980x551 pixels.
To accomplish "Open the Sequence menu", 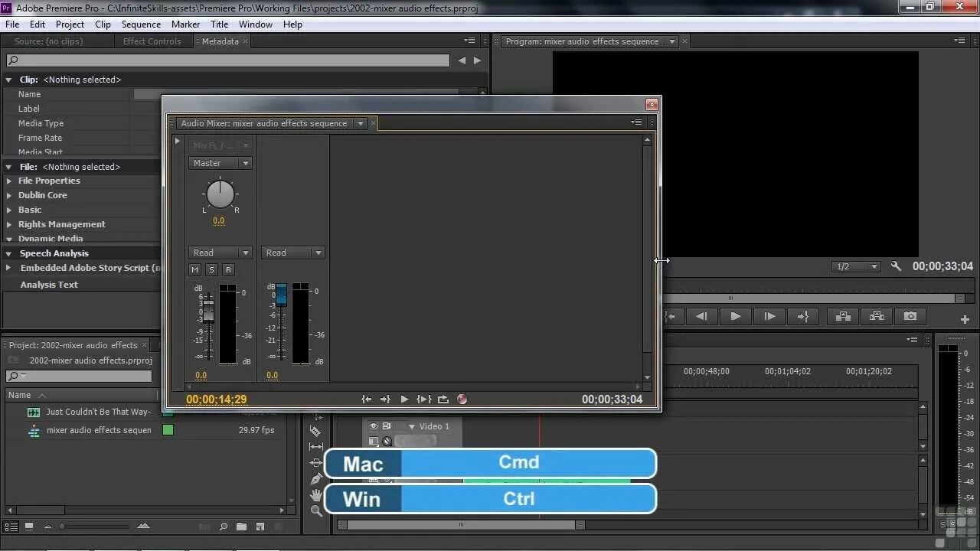I will pos(141,24).
